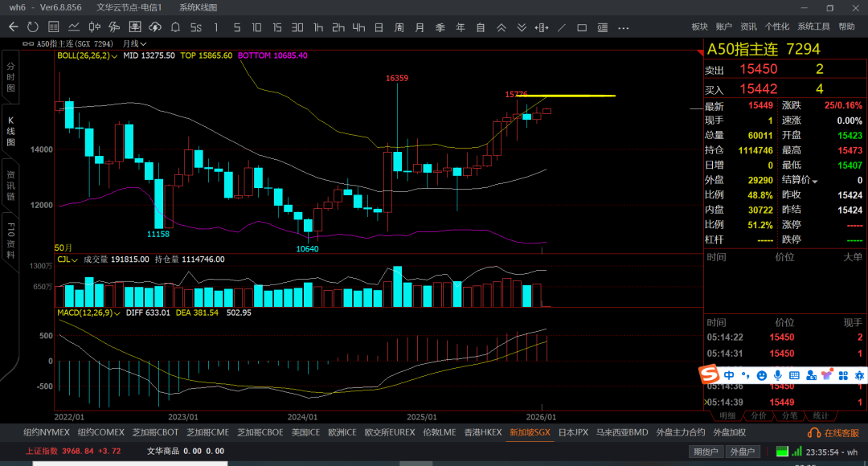The width and height of the screenshot is (868, 466).
Task: Select the 分价 tab
Action: pos(759,415)
